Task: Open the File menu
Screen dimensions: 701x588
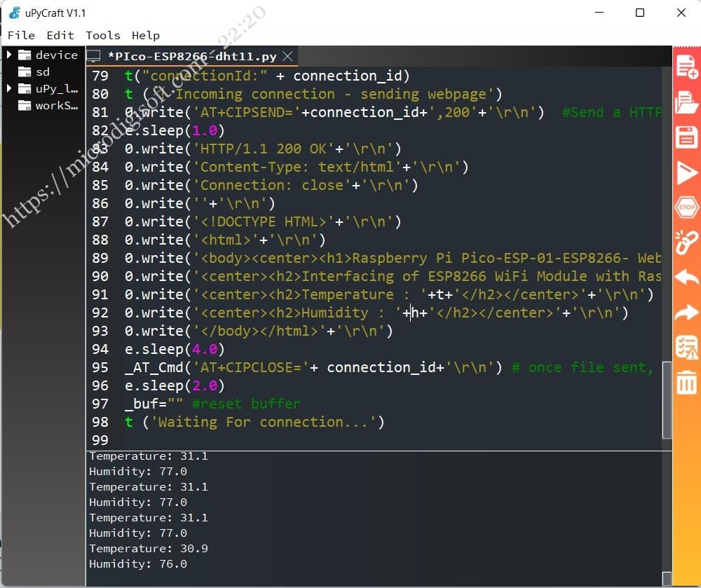Action: coord(21,35)
